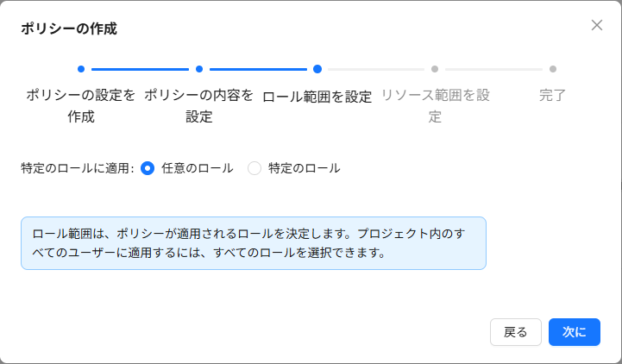Viewport: 622px width, 364px height.
Task: Click the リソース範囲を設定 step label
Action: point(435,105)
